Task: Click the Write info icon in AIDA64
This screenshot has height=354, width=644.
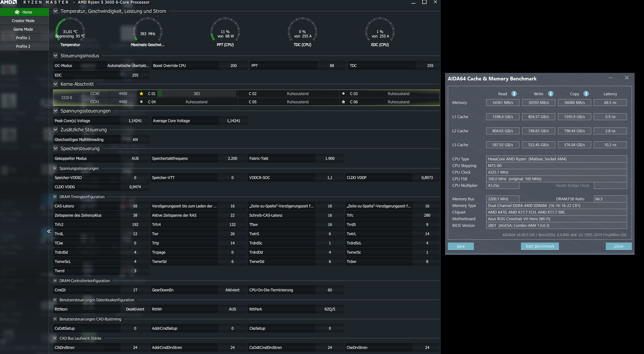Action: tap(550, 94)
